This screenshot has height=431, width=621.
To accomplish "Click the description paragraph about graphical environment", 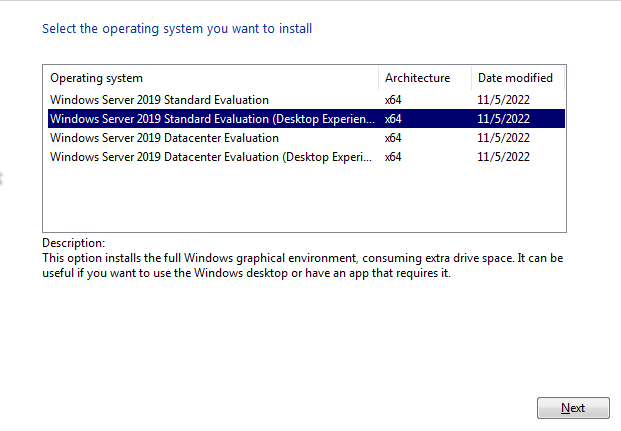I will click(x=302, y=266).
